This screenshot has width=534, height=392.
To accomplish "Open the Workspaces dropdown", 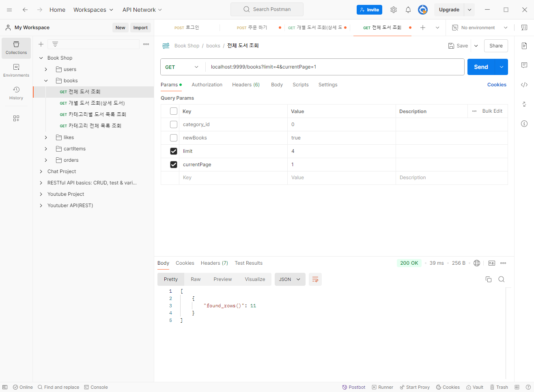I will point(93,10).
